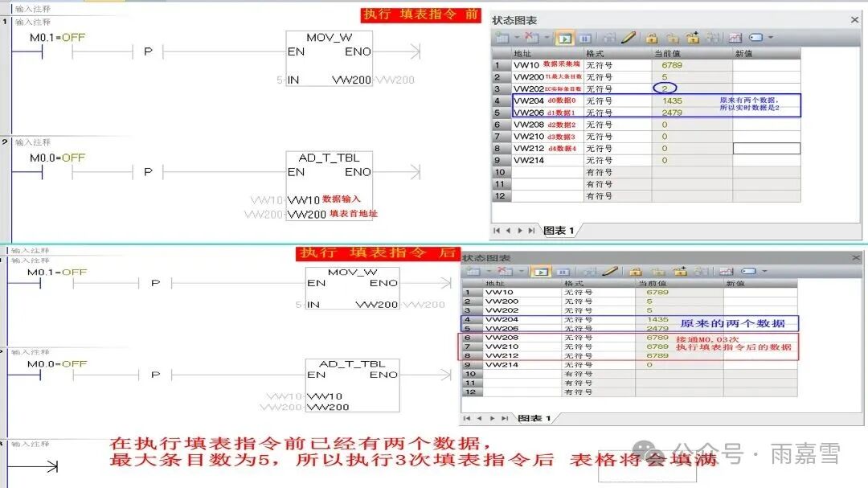Jump to last chart tab in lower panel
The width and height of the screenshot is (868, 488).
(x=504, y=418)
